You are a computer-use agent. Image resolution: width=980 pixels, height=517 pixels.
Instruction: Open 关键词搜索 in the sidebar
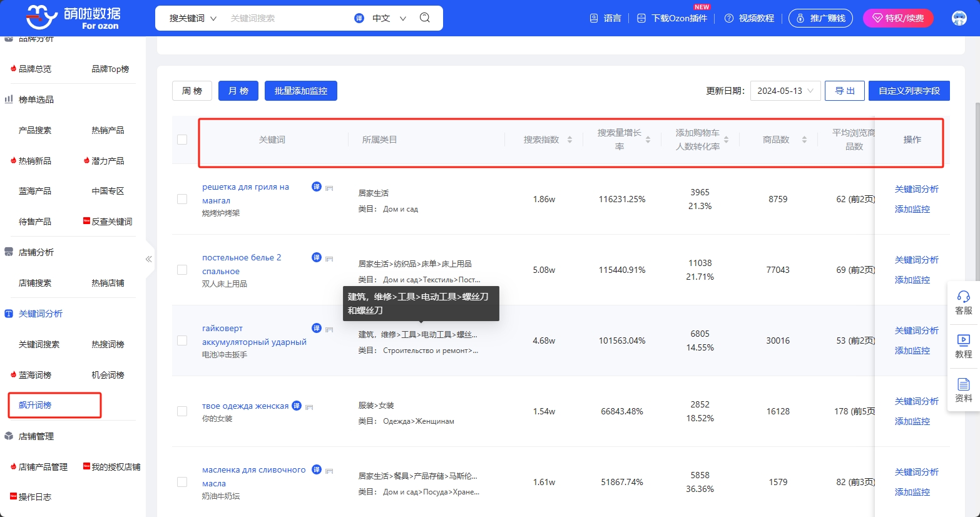pyautogui.click(x=39, y=344)
